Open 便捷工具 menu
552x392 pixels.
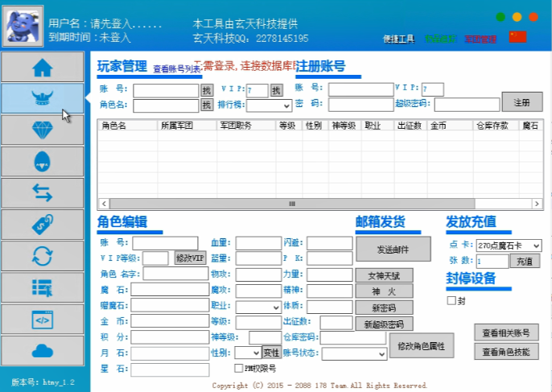coord(399,39)
